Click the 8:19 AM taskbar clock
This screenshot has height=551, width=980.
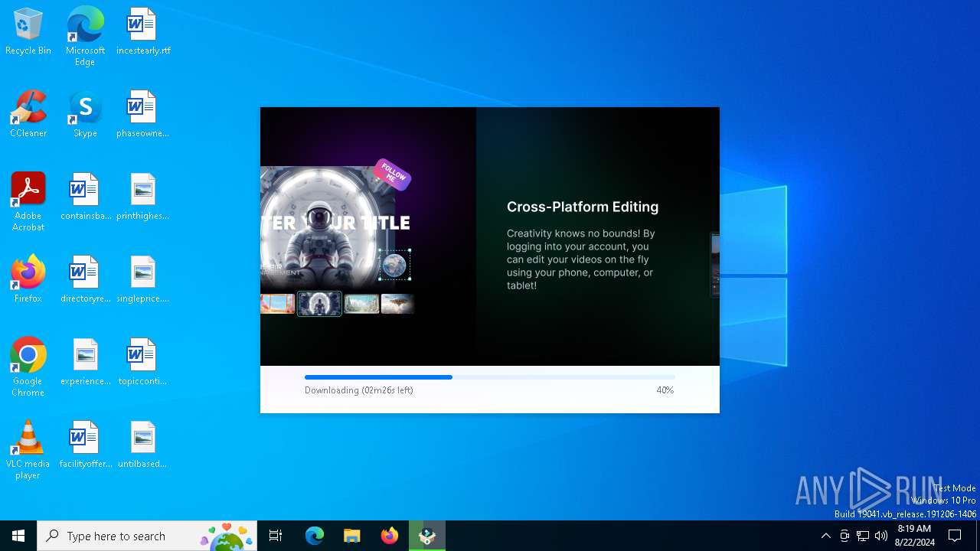click(914, 536)
